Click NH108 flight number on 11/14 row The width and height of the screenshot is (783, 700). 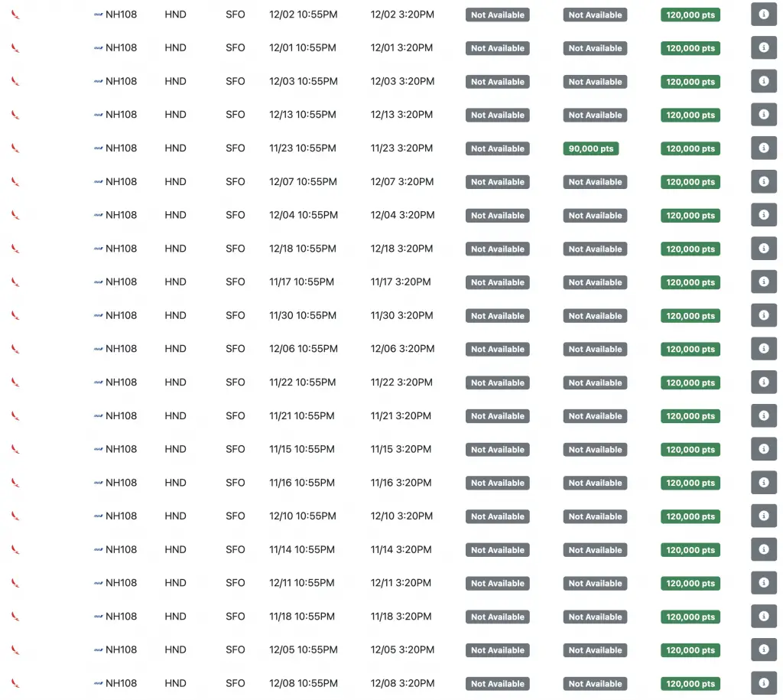click(x=121, y=549)
